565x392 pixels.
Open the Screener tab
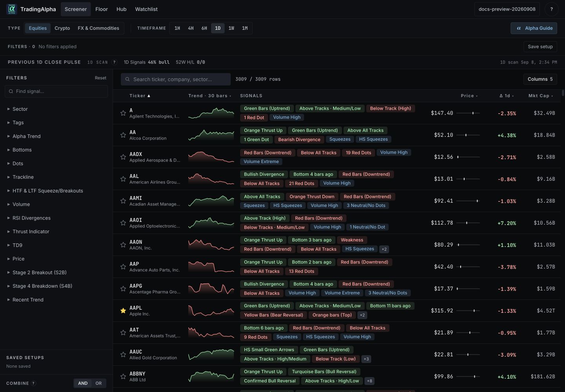(x=76, y=9)
